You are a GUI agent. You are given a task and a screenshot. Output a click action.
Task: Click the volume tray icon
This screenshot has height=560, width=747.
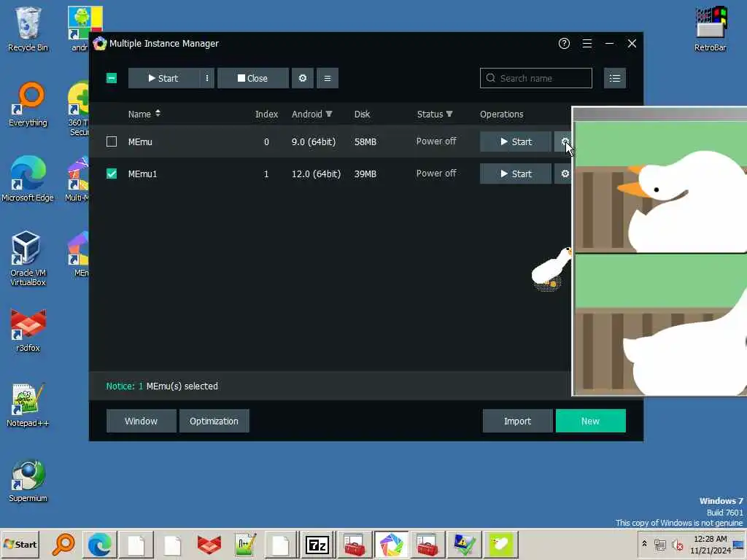pyautogui.click(x=676, y=544)
